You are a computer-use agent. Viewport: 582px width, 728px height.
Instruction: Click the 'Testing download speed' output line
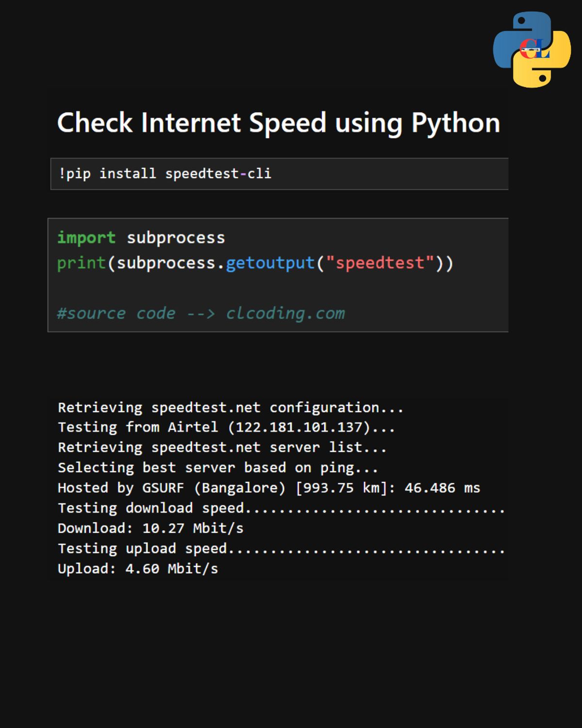click(281, 508)
